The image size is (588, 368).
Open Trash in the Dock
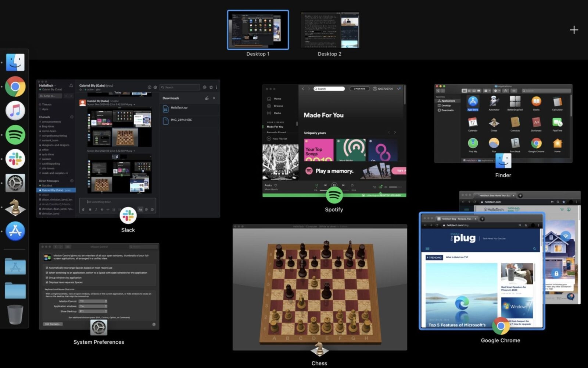point(15,315)
